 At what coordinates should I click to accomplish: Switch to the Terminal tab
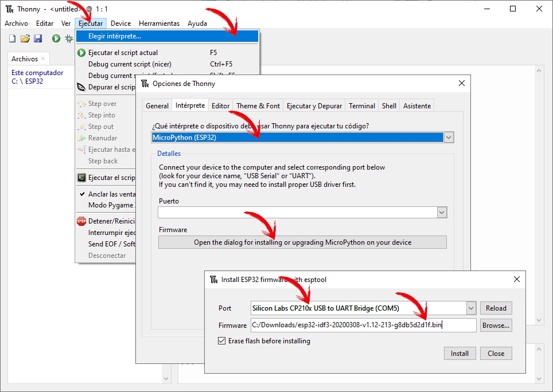(x=362, y=105)
